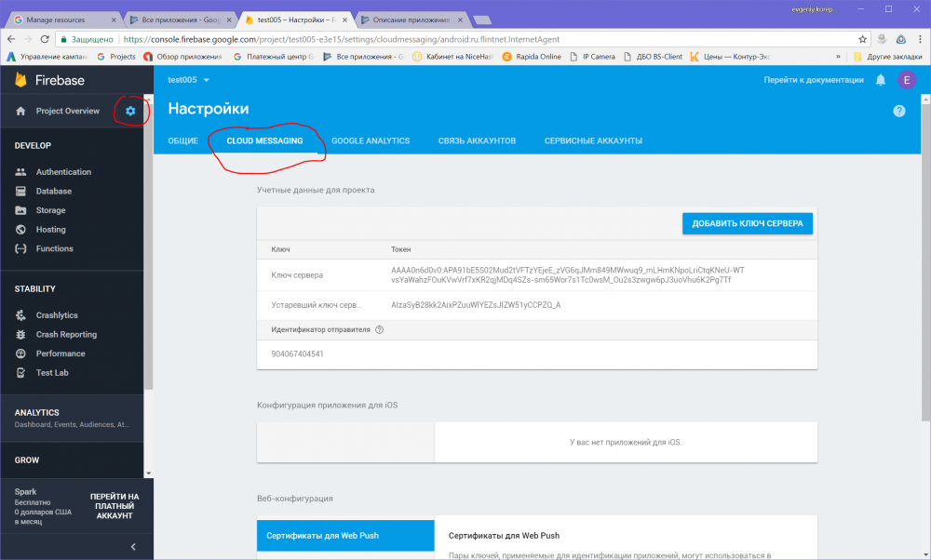Open the СВЯЗЬ АККАУНТОВ tab
This screenshot has width=931, height=560.
(477, 141)
